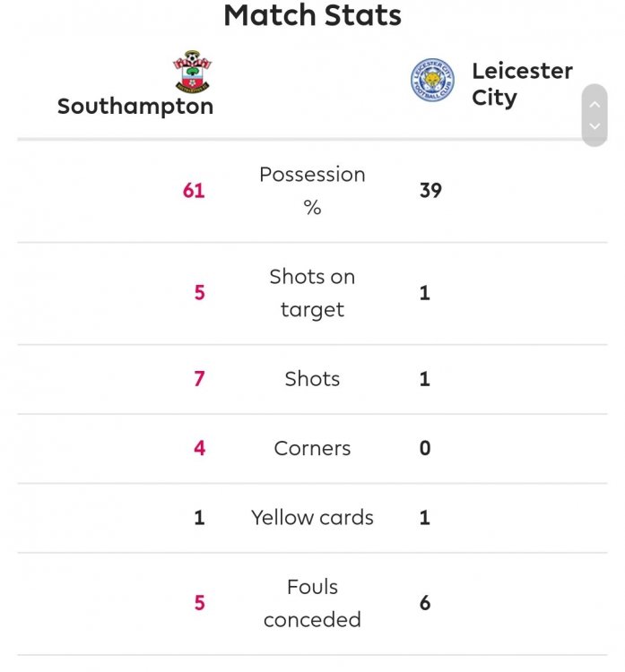Image resolution: width=625 pixels, height=672 pixels.
Task: Select the Shots on target label
Action: [x=312, y=293]
